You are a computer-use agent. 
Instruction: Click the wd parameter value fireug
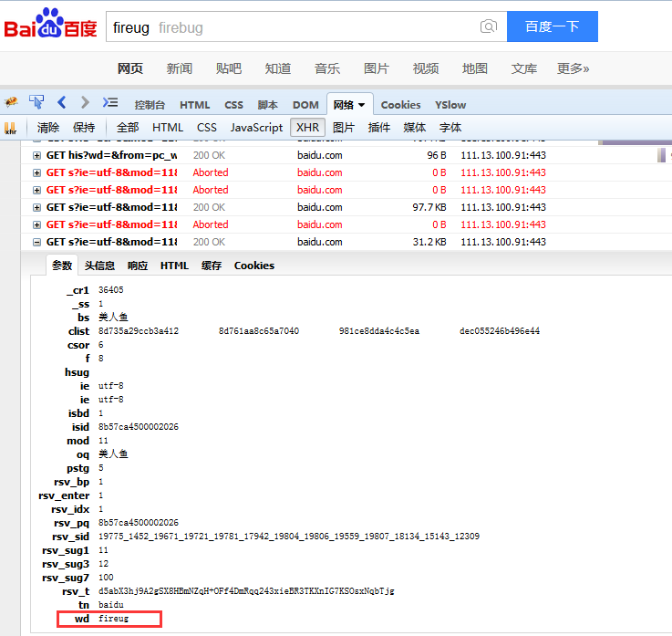coord(113,619)
